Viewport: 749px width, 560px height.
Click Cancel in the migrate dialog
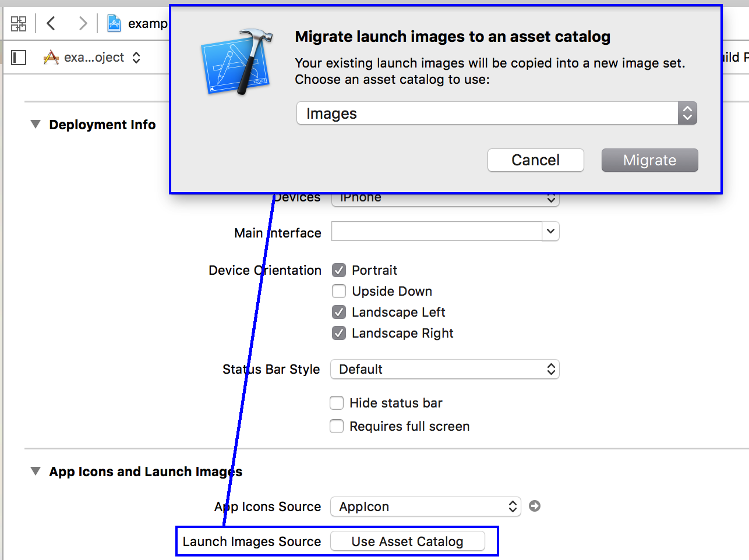click(x=535, y=160)
